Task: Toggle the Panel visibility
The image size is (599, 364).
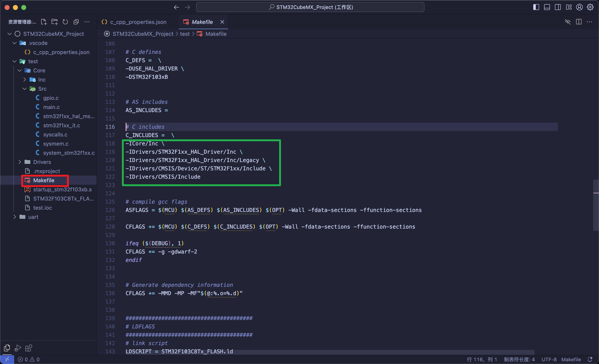Action: coord(547,7)
